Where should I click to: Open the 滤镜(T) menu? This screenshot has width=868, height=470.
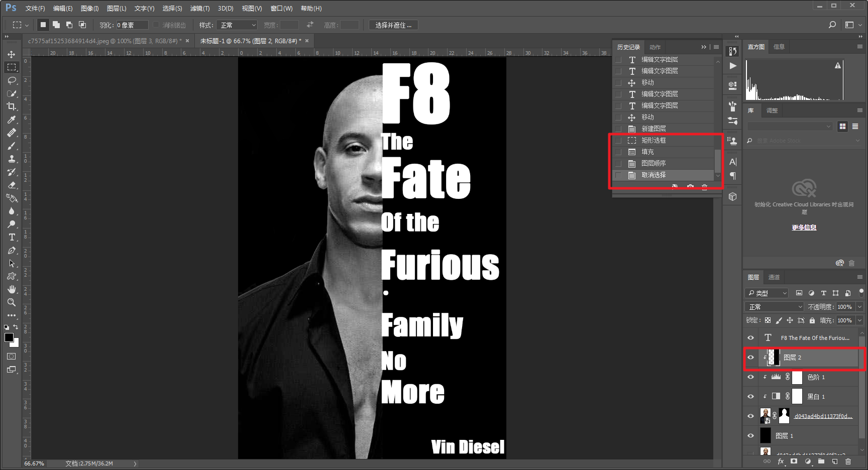coord(200,9)
